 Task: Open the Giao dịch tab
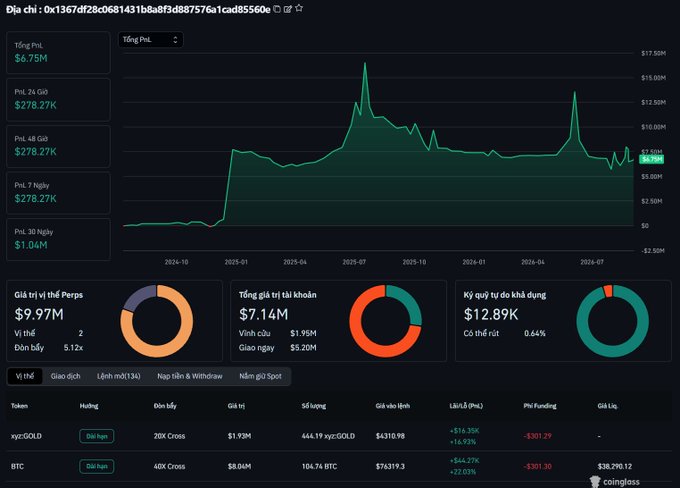[x=65, y=376]
